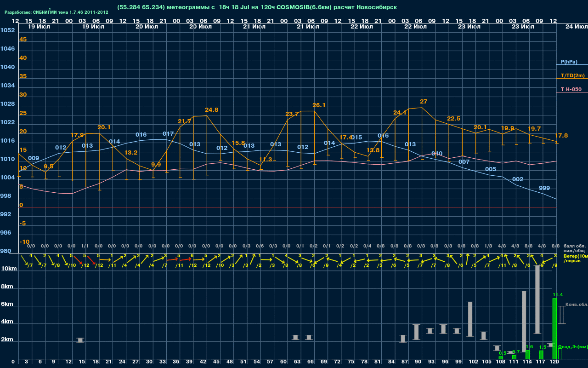The height and width of the screenshot is (368, 588).
Task: Click the 005 pressure label
Action: coord(491,169)
